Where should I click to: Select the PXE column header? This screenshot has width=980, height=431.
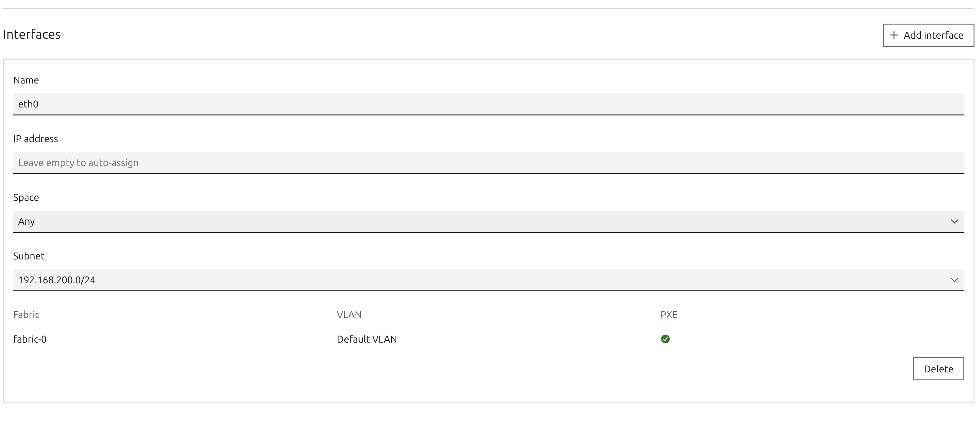point(669,315)
